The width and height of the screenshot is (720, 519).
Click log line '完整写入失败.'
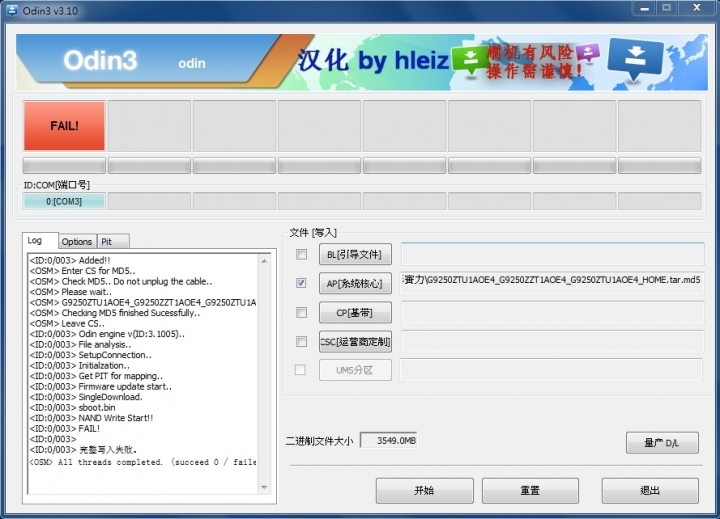[83, 450]
